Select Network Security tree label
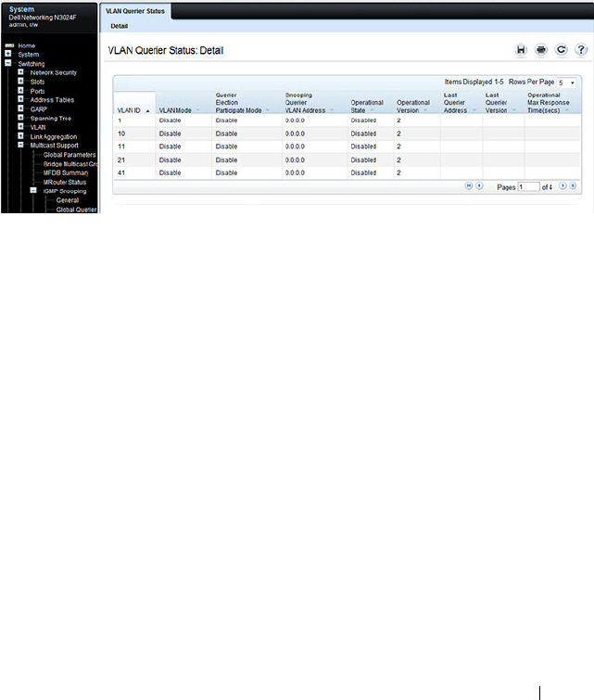594x700 pixels. 53,72
